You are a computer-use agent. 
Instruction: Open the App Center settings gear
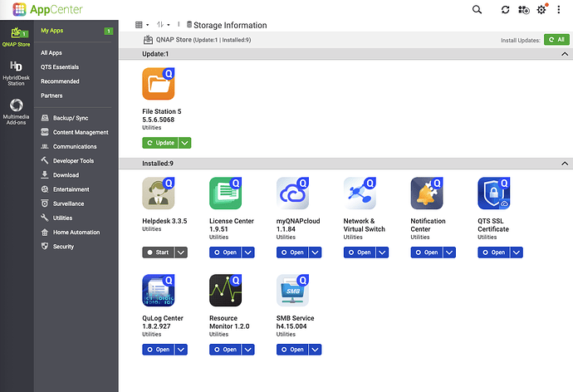point(541,9)
